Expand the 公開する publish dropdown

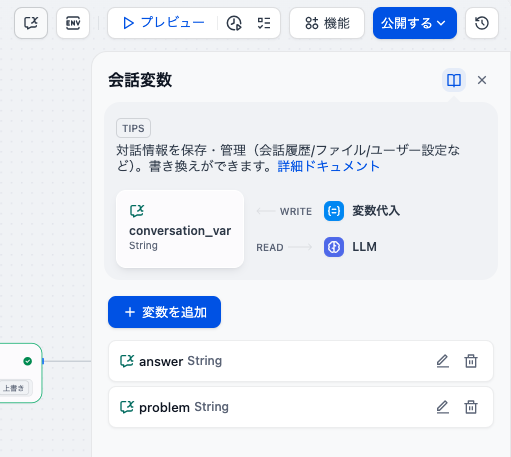tap(415, 23)
